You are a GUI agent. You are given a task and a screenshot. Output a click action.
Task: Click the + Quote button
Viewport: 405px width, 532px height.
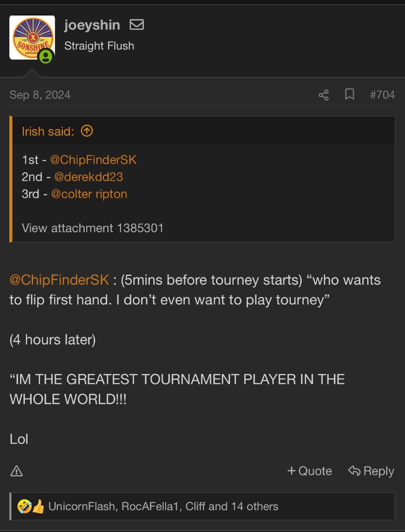click(309, 471)
